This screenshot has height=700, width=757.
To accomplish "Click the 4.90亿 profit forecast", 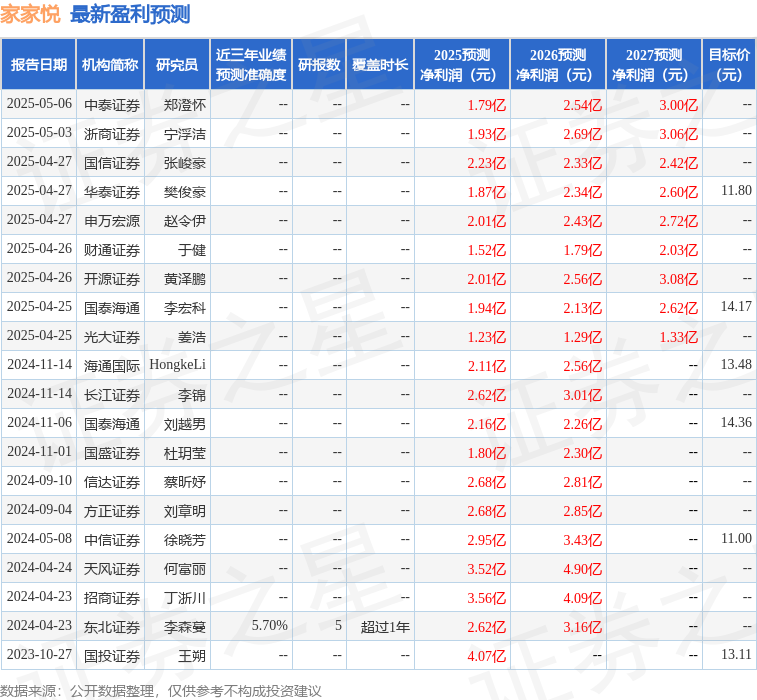I will tap(583, 569).
